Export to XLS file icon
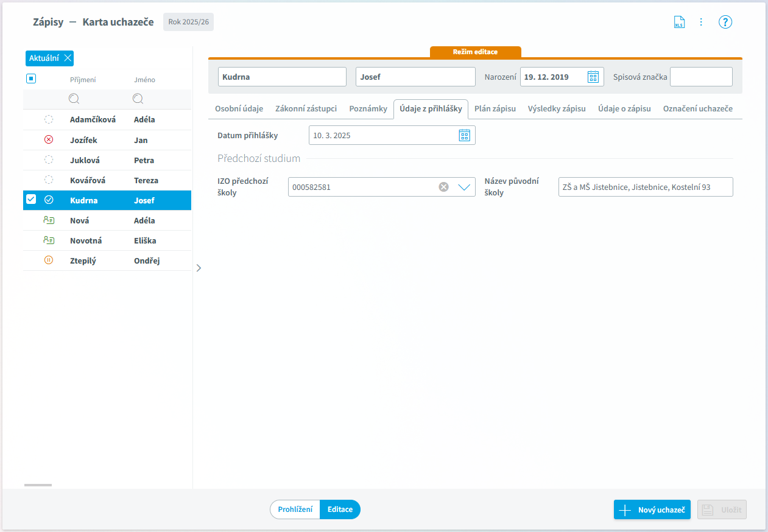The width and height of the screenshot is (768, 532). 678,23
